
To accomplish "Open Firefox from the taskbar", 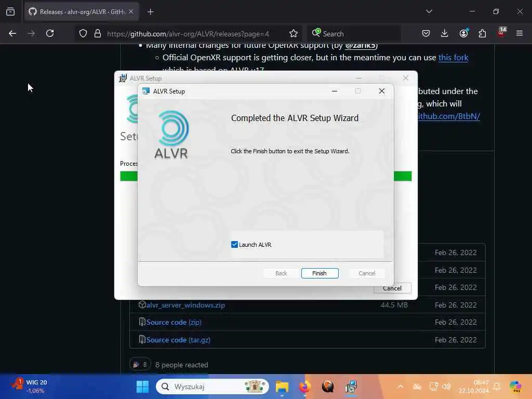I will pyautogui.click(x=304, y=387).
